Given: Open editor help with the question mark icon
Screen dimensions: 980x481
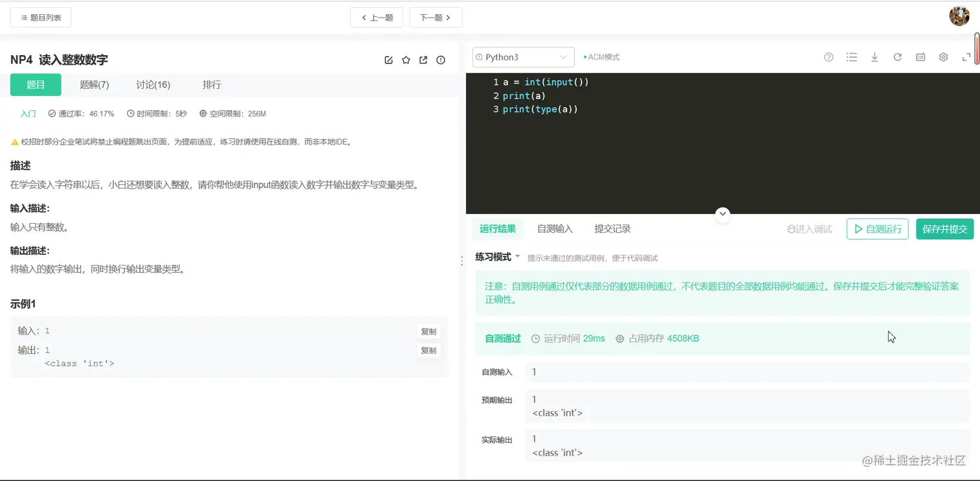Looking at the screenshot, I should tap(828, 57).
